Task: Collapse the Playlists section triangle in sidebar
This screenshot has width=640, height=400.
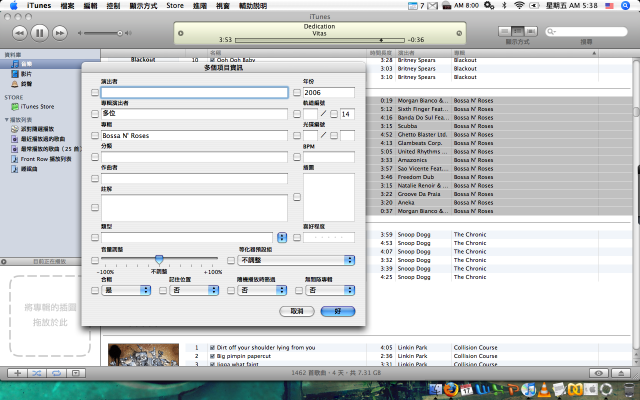Action: [6, 120]
